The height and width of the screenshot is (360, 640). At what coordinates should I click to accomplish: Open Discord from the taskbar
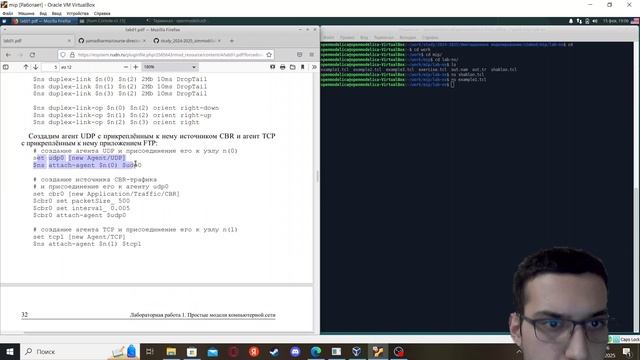295,351
